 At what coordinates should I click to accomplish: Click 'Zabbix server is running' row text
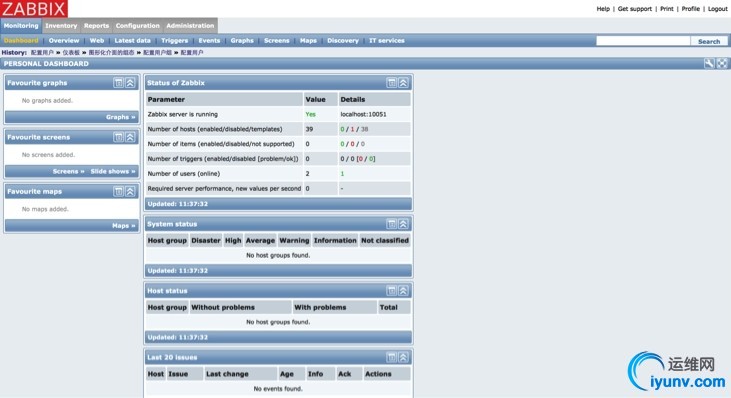(x=182, y=114)
